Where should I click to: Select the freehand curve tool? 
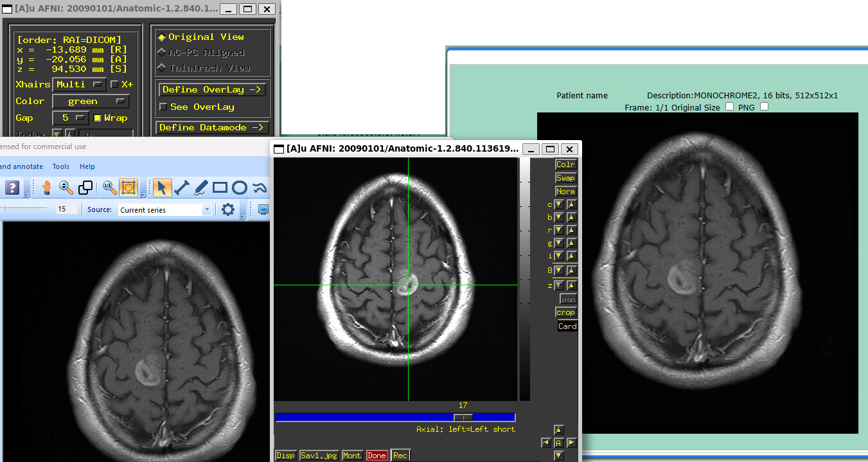[x=259, y=188]
